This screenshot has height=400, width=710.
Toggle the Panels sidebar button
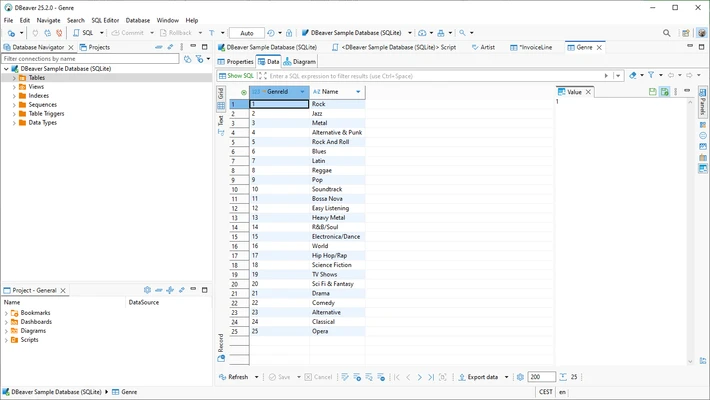point(703,101)
